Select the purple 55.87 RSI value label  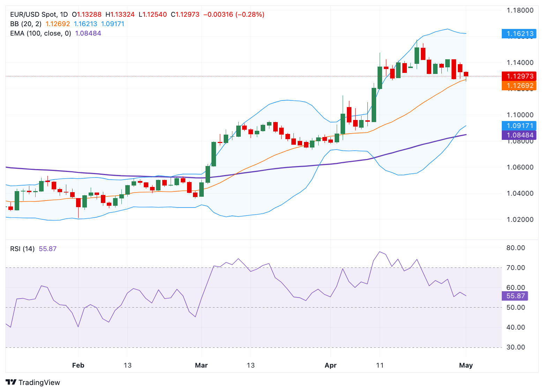pyautogui.click(x=514, y=296)
